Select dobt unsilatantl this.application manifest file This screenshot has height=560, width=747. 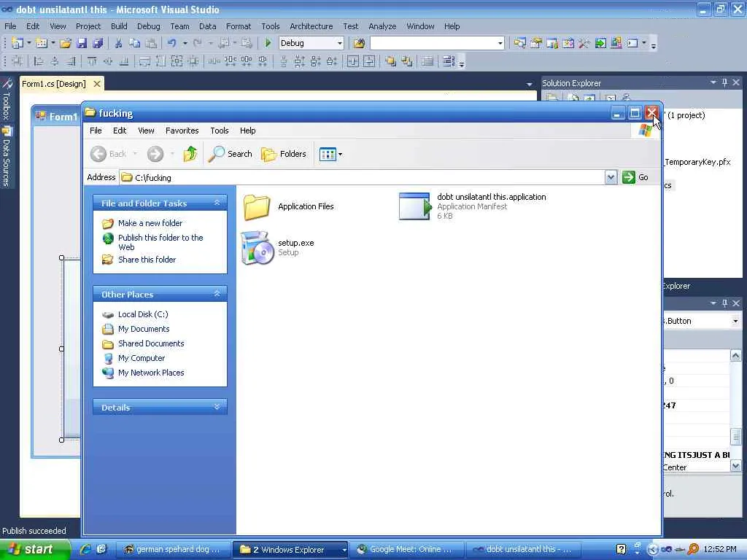472,206
